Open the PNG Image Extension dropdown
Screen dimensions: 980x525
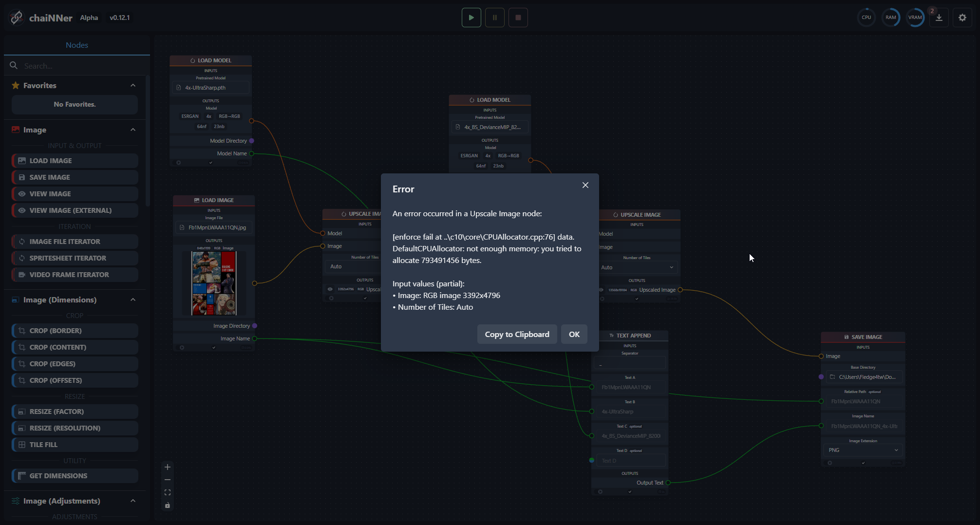click(x=862, y=450)
